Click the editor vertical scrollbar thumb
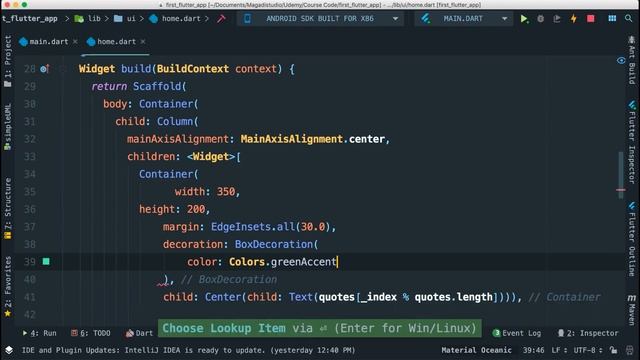Image resolution: width=640 pixels, height=360 pixels. (x=621, y=175)
